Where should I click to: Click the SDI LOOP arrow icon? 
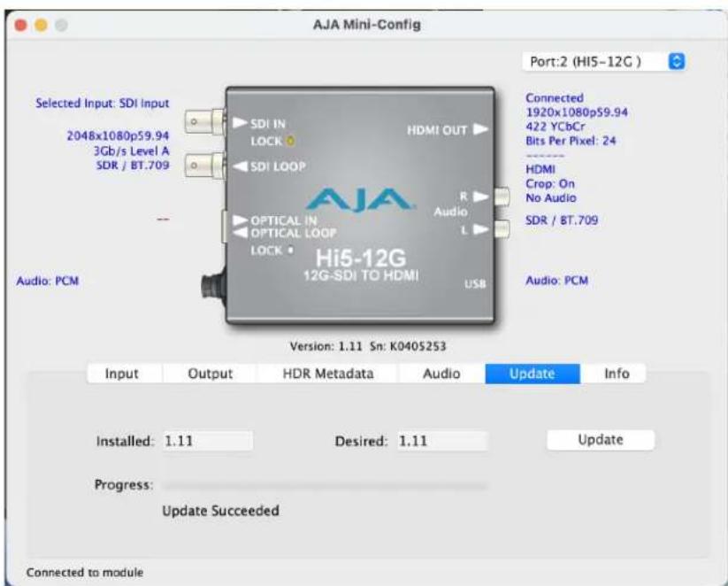[240, 166]
